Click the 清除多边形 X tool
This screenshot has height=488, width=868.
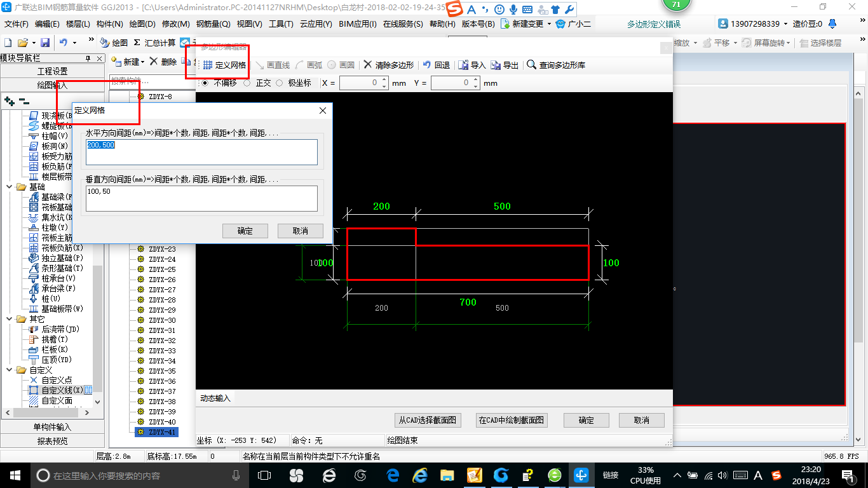pyautogui.click(x=389, y=65)
